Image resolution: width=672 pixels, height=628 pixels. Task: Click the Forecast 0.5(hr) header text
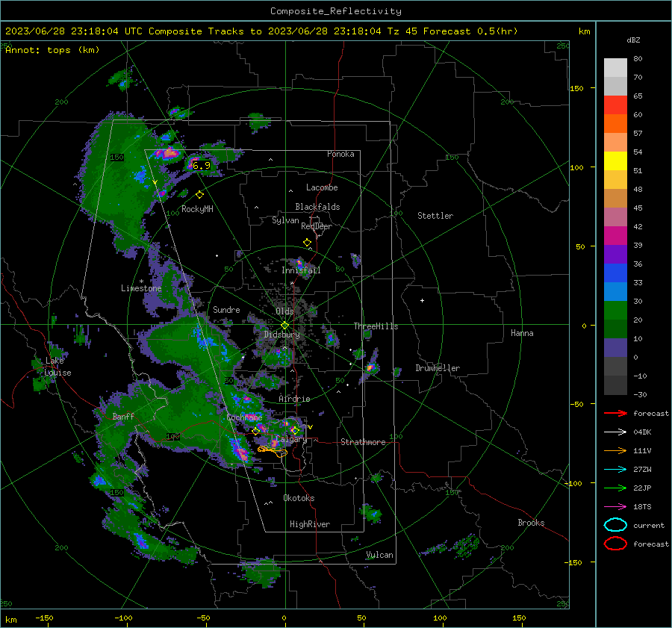[470, 31]
